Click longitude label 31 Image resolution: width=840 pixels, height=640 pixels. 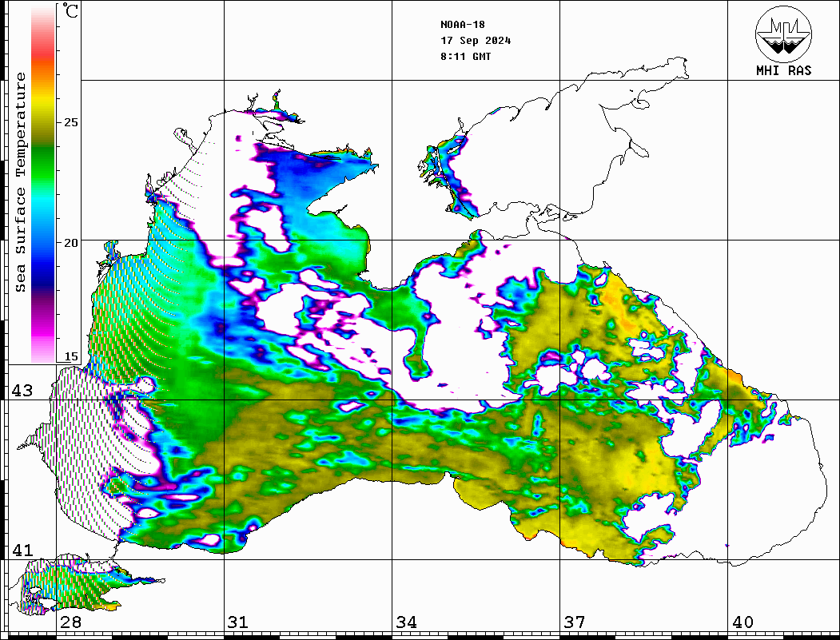[238, 622]
